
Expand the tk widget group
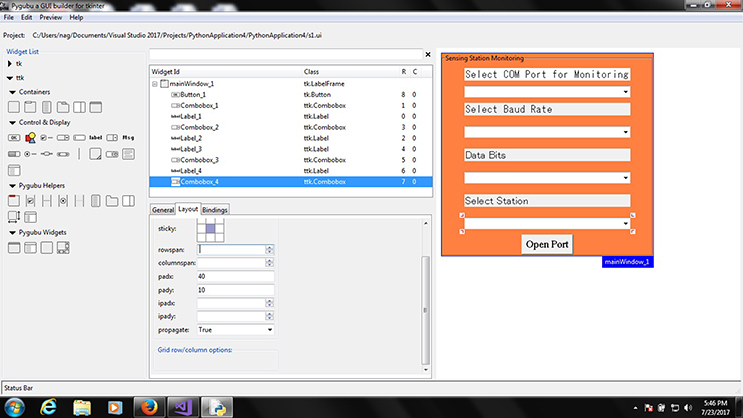click(10, 64)
